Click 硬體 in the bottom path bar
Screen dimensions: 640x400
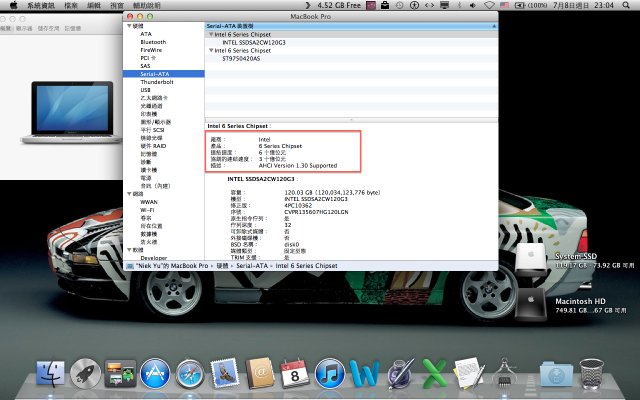tap(222, 266)
